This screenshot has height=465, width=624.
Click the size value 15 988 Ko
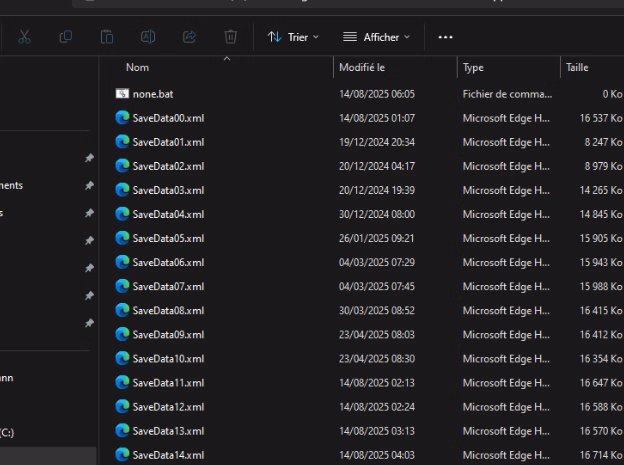pyautogui.click(x=601, y=287)
